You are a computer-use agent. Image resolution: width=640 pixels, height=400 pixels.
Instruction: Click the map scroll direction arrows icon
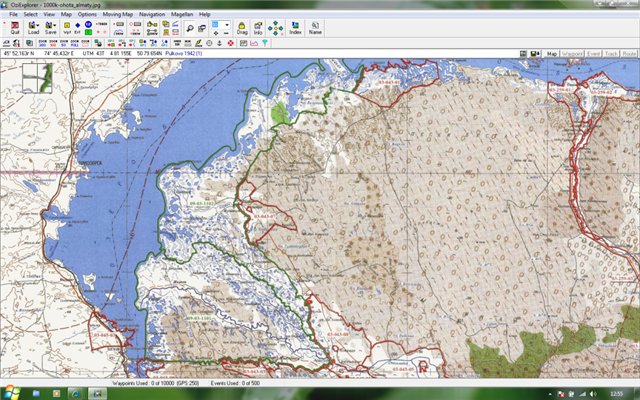click(276, 28)
